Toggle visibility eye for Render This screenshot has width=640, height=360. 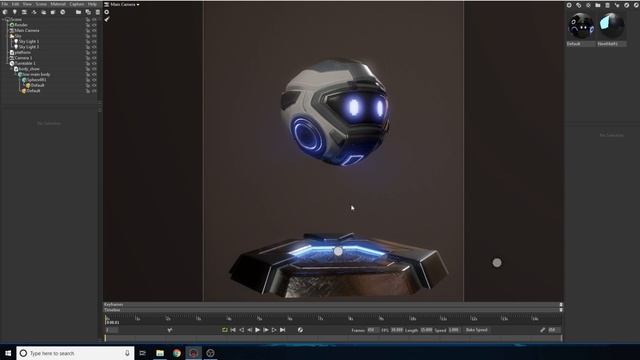click(x=94, y=25)
